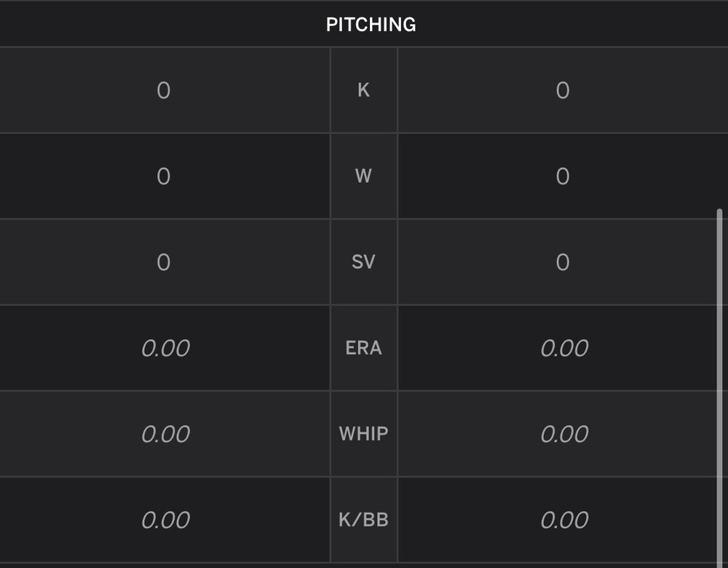Click right team's K/BB value
This screenshot has width=728, height=568.
click(565, 520)
